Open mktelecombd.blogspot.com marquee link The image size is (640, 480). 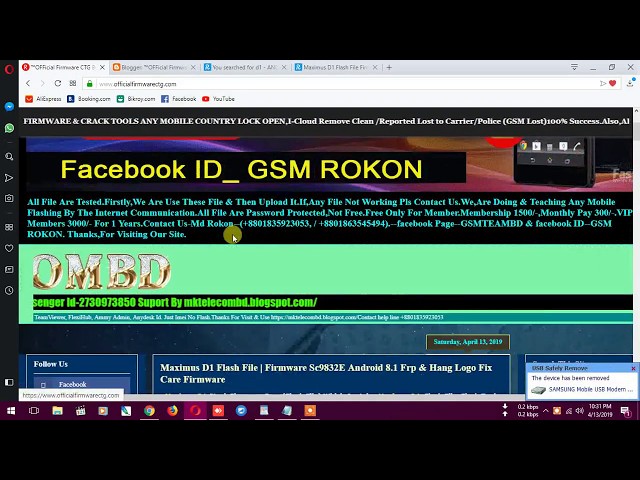coord(250,302)
